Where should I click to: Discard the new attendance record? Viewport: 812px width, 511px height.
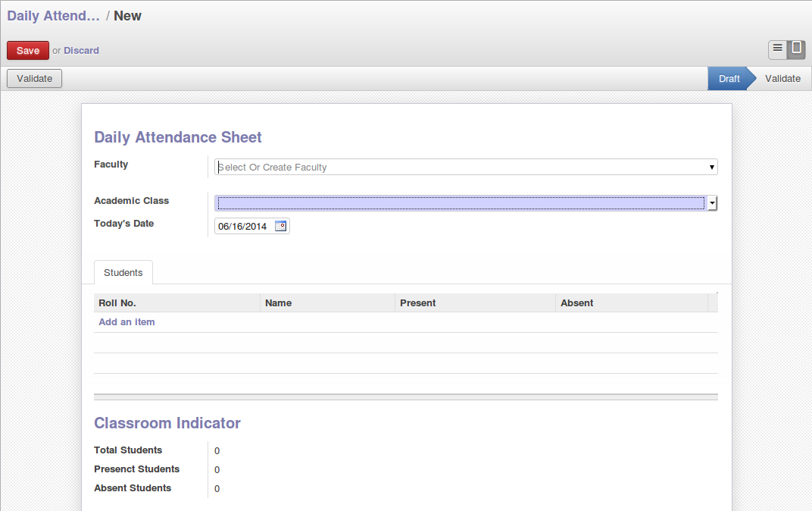pos(81,50)
